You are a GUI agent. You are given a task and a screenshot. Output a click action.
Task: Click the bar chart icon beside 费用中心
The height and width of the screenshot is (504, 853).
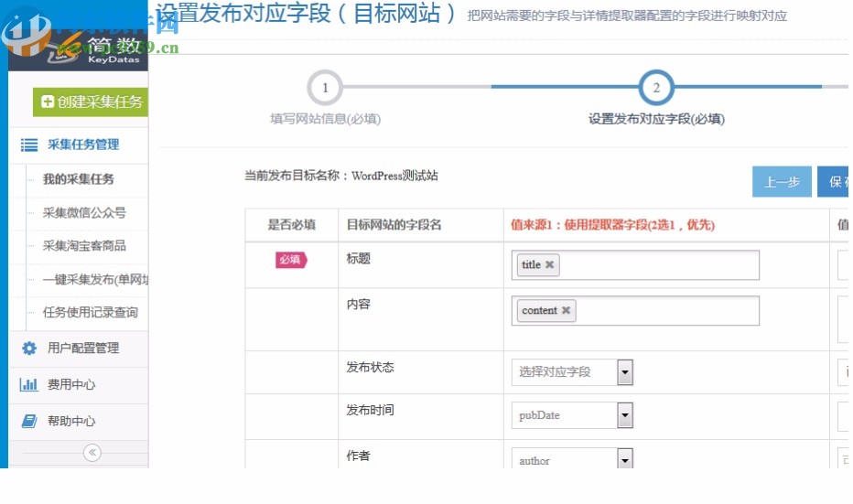29,384
